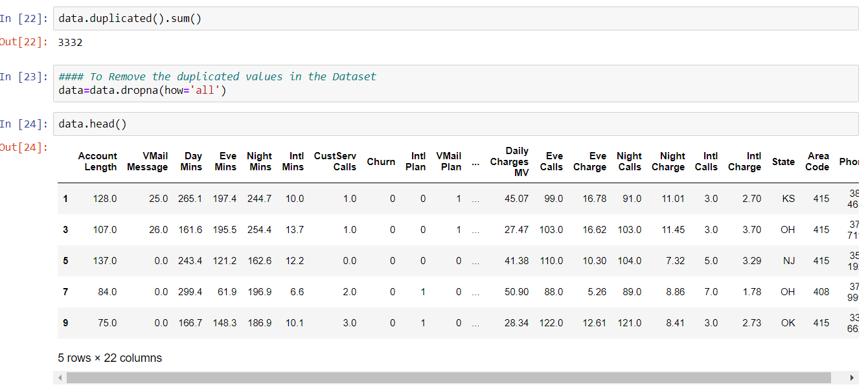Click the Daily Charges MV column header

tap(510, 162)
